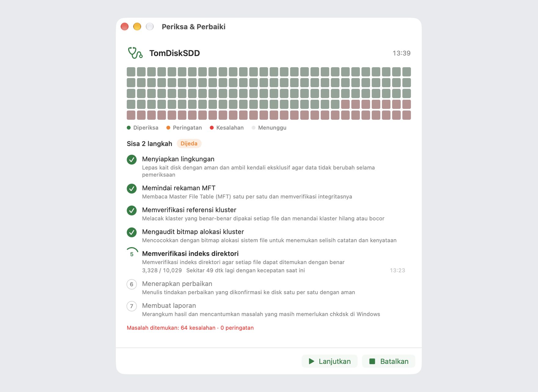Click the Diperiksa legend green dot
The image size is (538, 392).
129,128
